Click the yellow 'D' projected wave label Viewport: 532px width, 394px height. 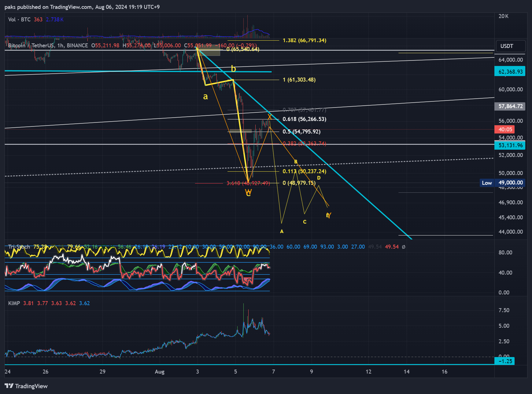click(x=319, y=178)
